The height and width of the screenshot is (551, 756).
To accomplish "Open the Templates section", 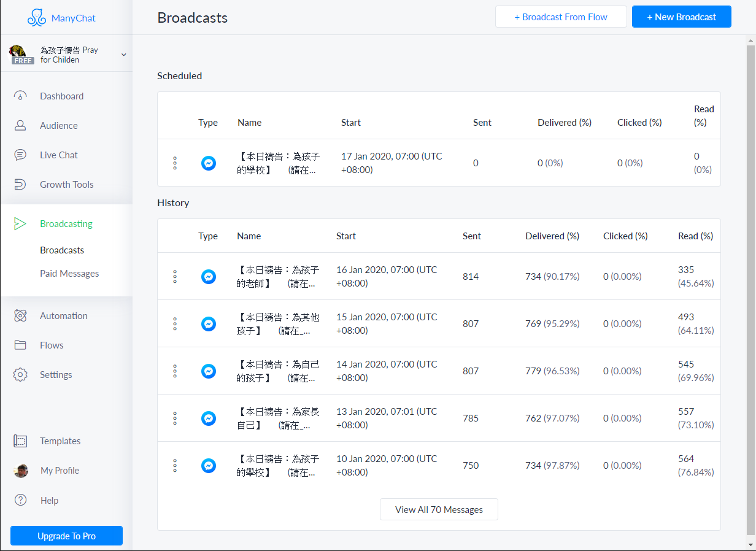I will tap(60, 441).
